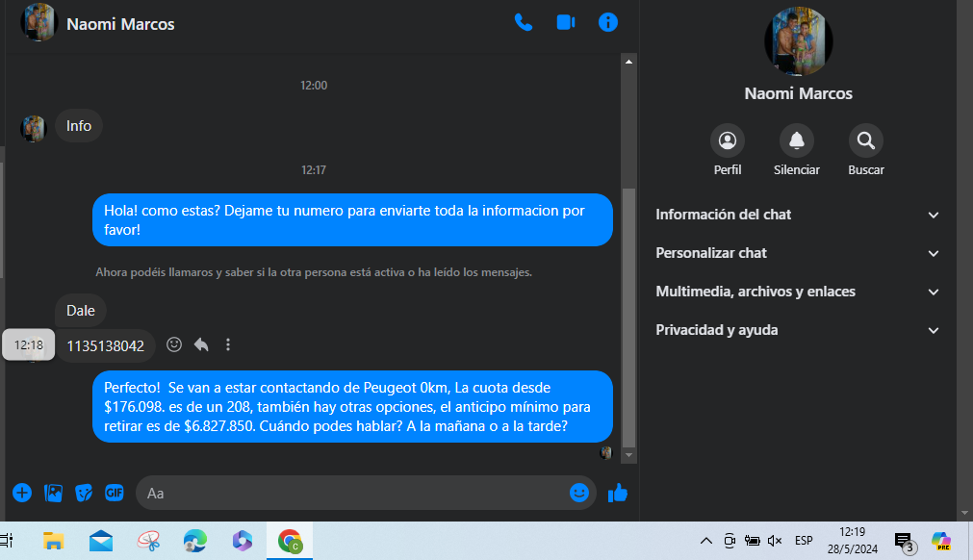Screen dimensions: 973x560
Task: Open Naomi's profile via Perfil button
Action: click(728, 142)
